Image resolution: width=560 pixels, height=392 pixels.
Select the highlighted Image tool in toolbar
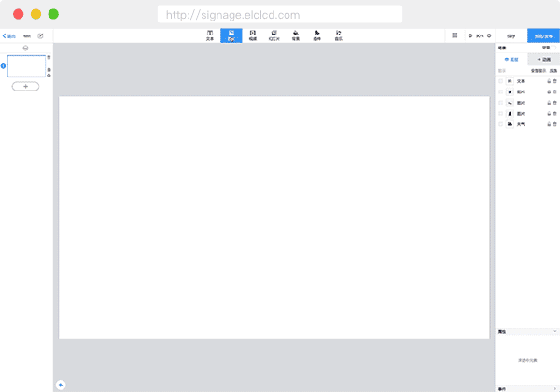231,35
